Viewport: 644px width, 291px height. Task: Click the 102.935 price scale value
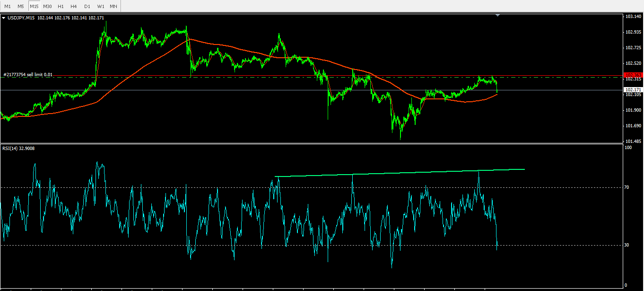633,32
